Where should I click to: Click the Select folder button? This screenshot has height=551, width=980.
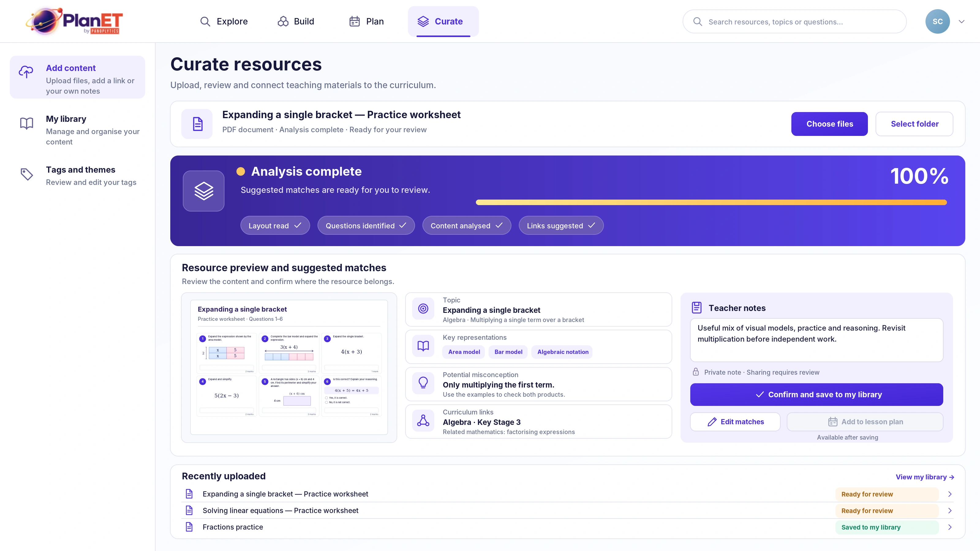click(914, 124)
